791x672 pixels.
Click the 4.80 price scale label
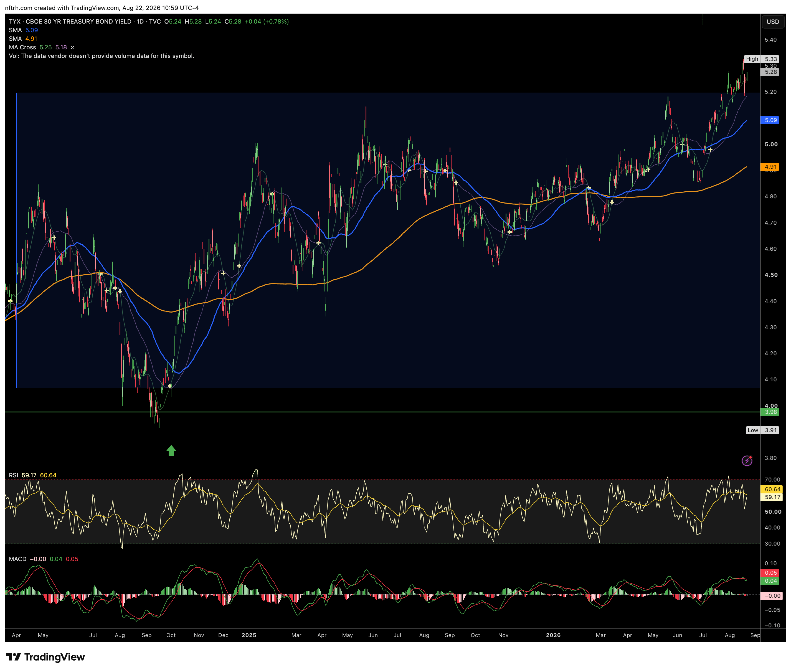pyautogui.click(x=771, y=197)
